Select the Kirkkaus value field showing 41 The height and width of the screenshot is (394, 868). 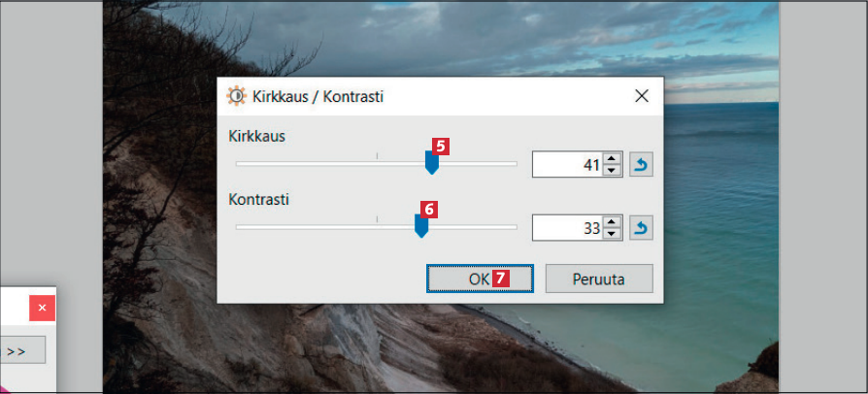pyautogui.click(x=568, y=164)
